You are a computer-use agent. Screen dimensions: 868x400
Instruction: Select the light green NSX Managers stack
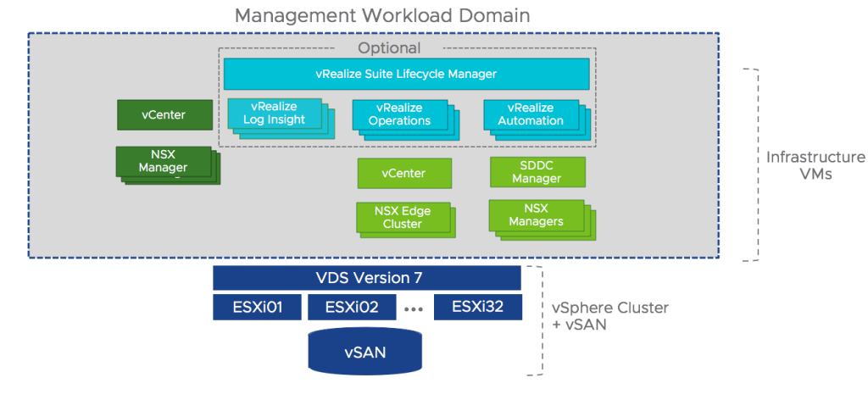pyautogui.click(x=537, y=215)
